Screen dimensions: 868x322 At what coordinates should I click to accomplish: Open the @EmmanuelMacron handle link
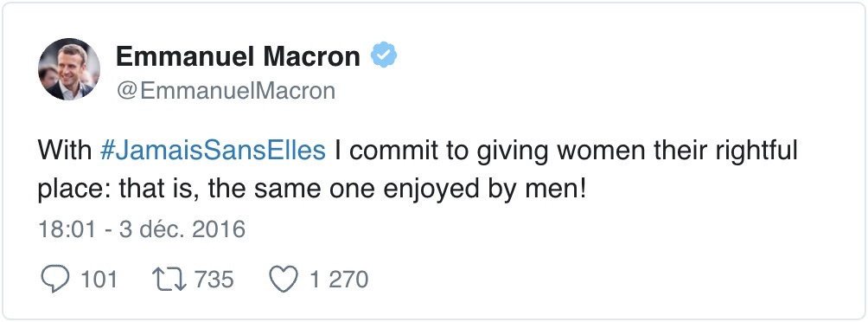pos(226,90)
